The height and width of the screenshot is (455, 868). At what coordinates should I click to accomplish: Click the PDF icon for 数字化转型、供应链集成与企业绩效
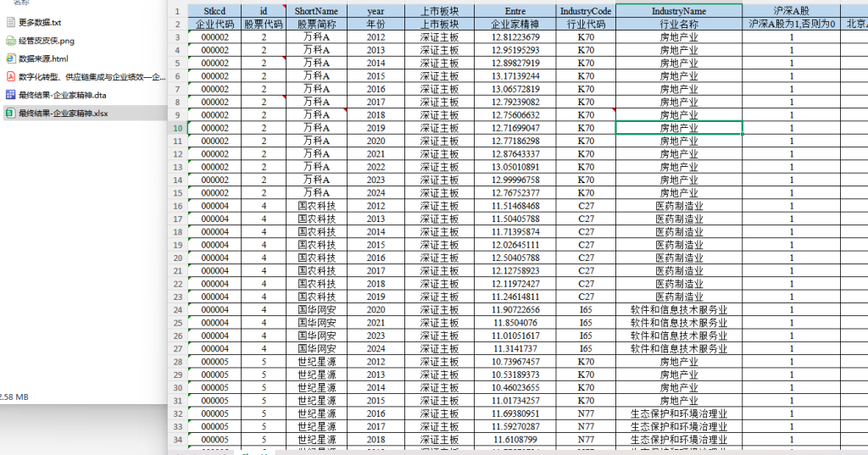[10, 77]
